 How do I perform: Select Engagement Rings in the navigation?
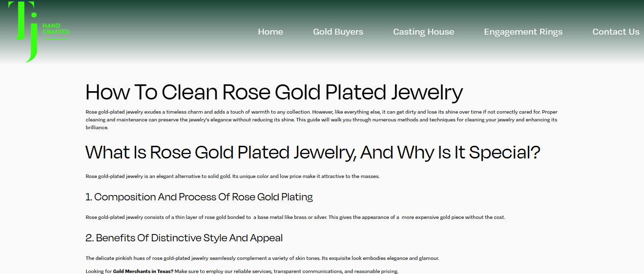pos(523,32)
